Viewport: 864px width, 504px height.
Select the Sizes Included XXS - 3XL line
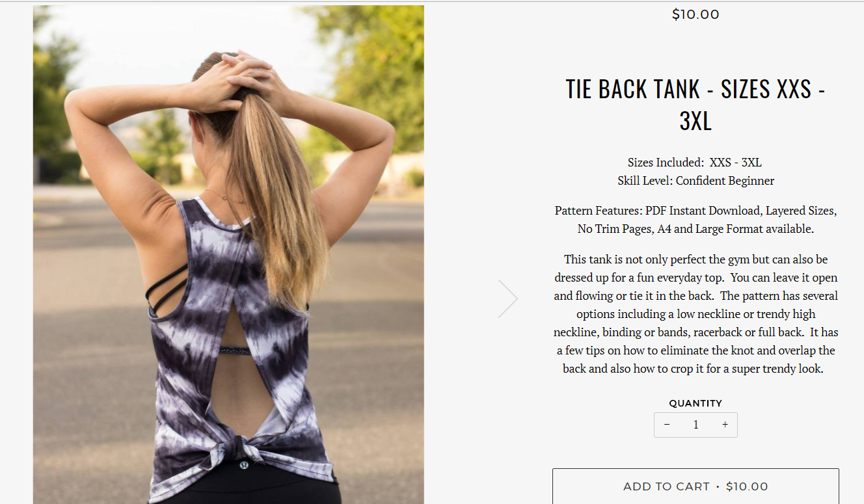(695, 163)
